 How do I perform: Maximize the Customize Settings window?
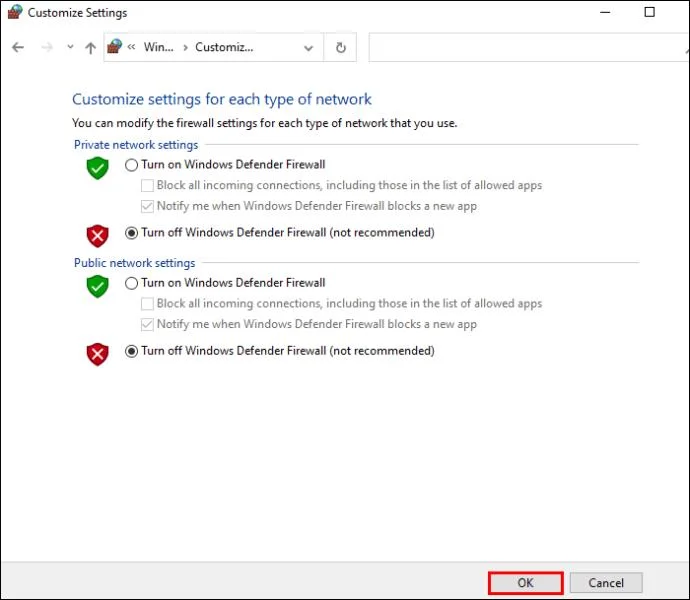[x=650, y=12]
